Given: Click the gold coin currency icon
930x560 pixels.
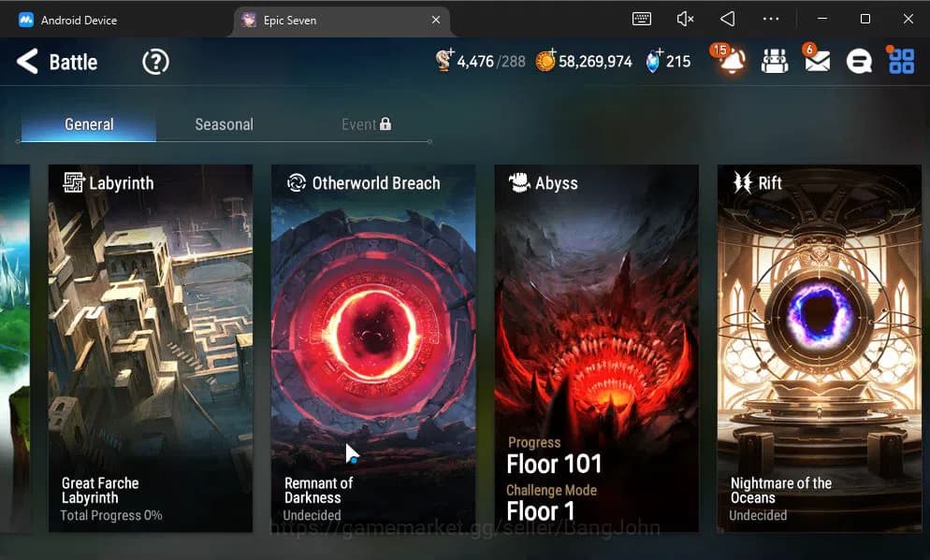Looking at the screenshot, I should pyautogui.click(x=545, y=62).
